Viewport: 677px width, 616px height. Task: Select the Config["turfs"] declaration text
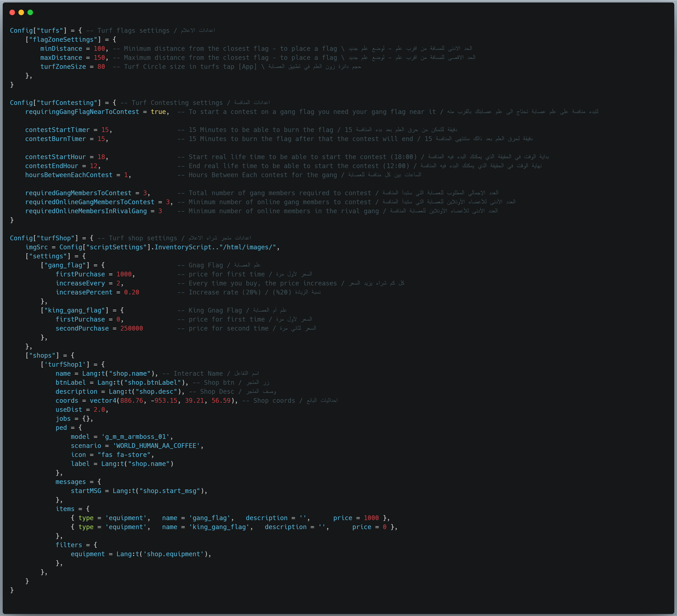[38, 30]
